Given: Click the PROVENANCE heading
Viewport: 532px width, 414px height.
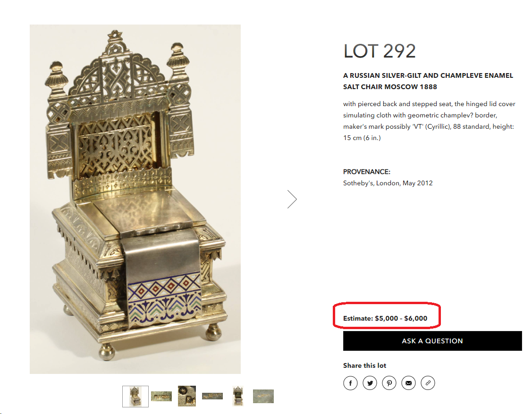Looking at the screenshot, I should (367, 172).
